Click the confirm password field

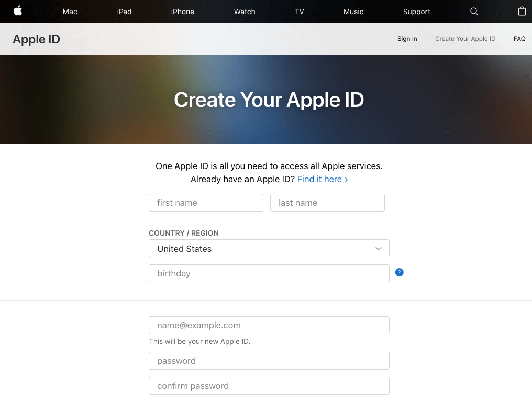269,386
